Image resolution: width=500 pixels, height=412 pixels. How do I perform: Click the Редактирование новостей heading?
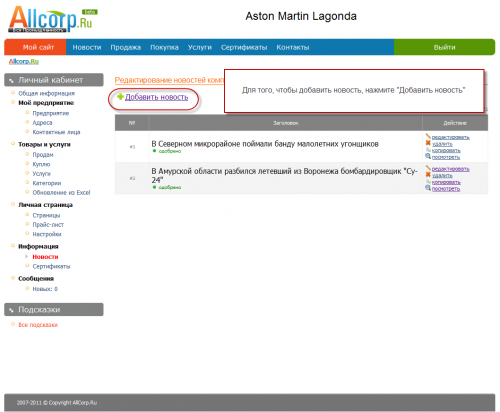pyautogui.click(x=169, y=80)
